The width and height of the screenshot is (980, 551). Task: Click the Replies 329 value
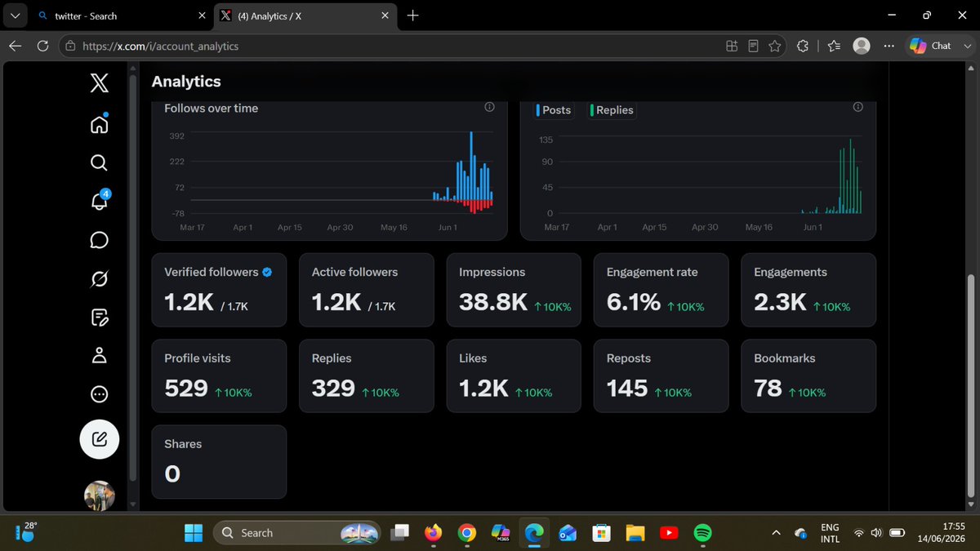(x=333, y=389)
